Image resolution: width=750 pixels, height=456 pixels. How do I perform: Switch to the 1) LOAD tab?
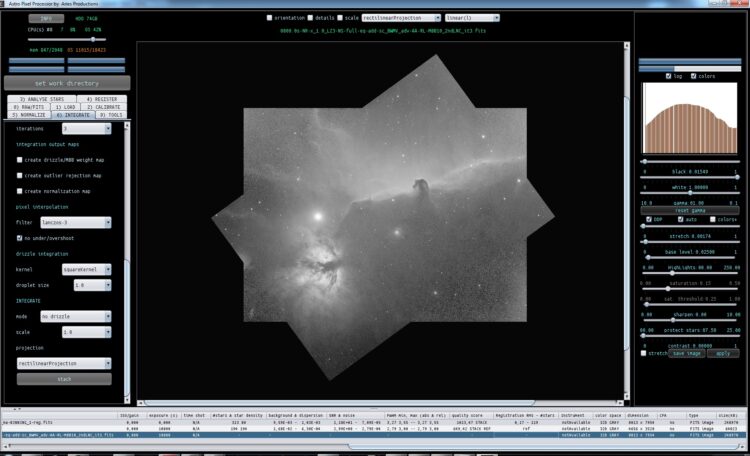(x=66, y=107)
